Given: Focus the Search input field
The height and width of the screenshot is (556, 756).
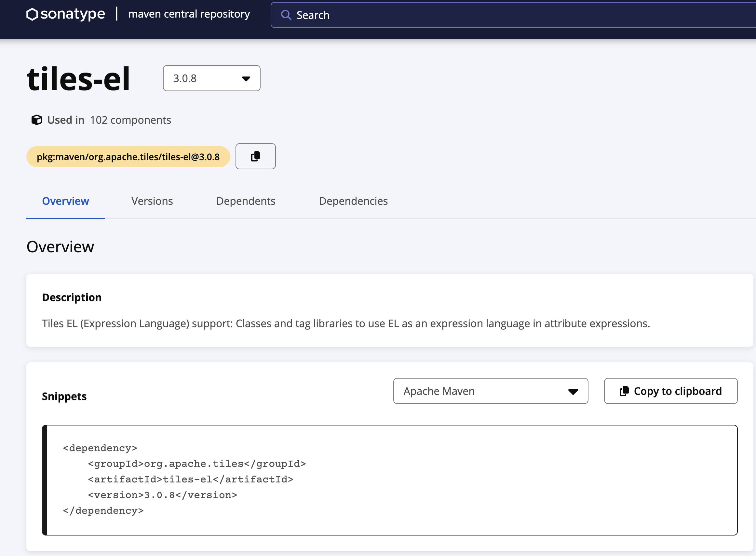Looking at the screenshot, I should tap(513, 15).
